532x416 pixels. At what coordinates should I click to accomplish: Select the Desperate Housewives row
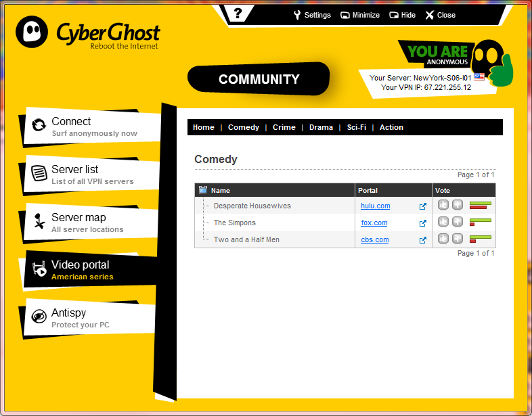coord(345,206)
